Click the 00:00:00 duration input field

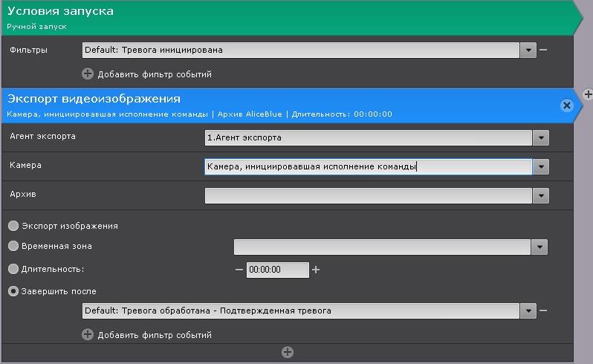point(277,270)
